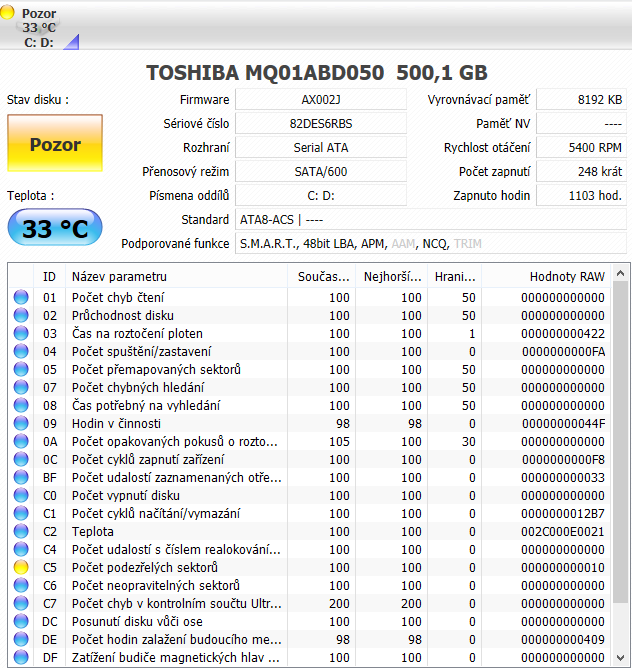The image size is (632, 668).
Task: Click the Součas... column header
Action: (322, 276)
